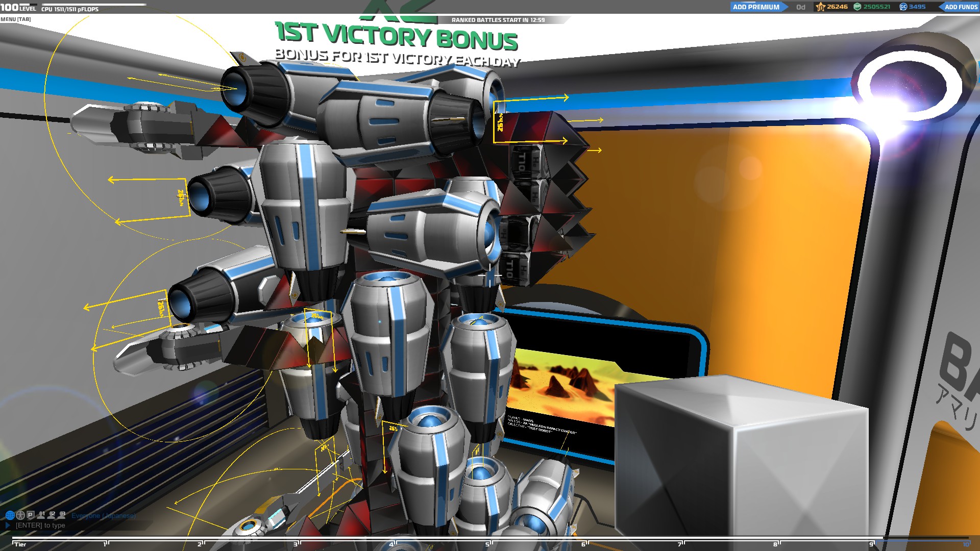Click the 0d premium days remaining text
980x551 pixels.
coord(801,7)
